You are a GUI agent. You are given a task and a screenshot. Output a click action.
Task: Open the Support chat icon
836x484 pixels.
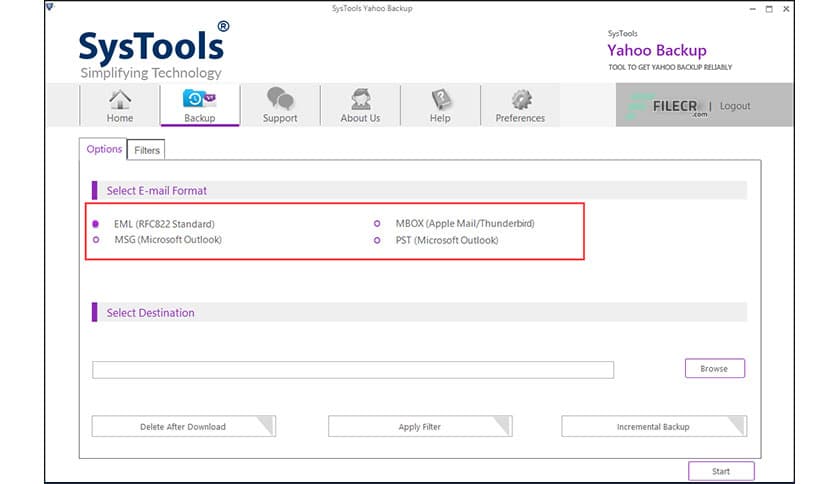tap(280, 106)
